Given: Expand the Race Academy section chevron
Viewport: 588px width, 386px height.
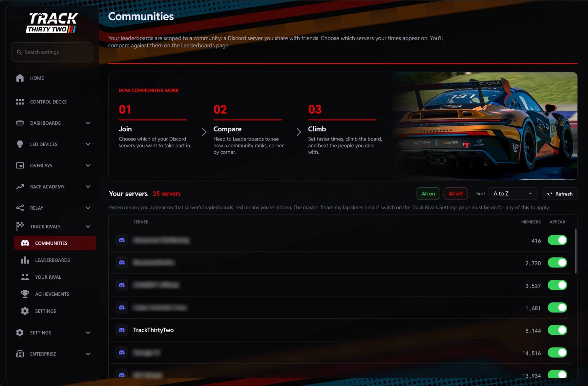Looking at the screenshot, I should tap(88, 186).
